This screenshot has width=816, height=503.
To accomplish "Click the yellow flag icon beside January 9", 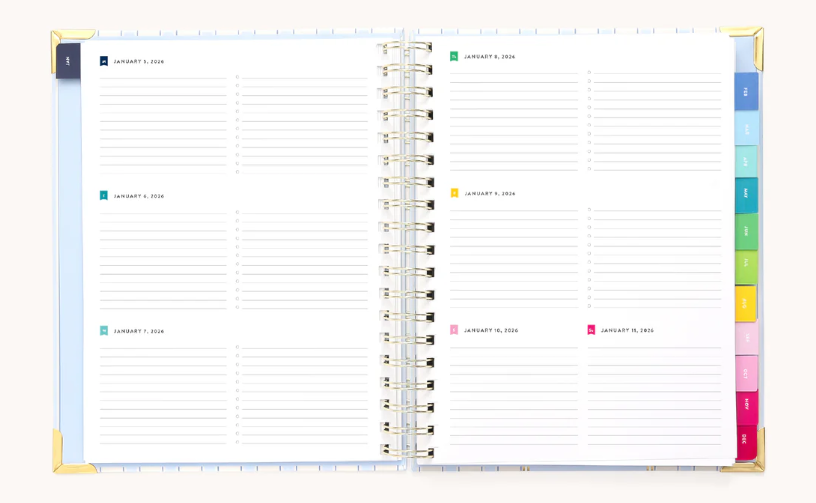I will [x=454, y=193].
